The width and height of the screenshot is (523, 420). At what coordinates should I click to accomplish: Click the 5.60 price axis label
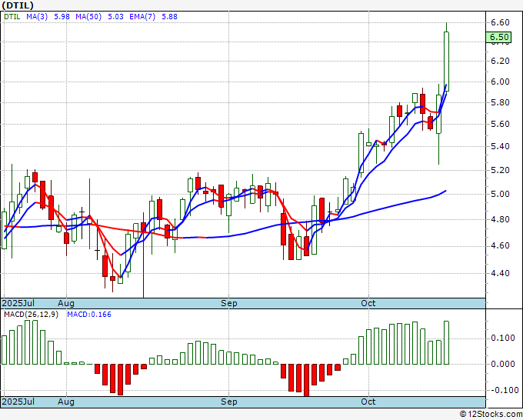500,124
